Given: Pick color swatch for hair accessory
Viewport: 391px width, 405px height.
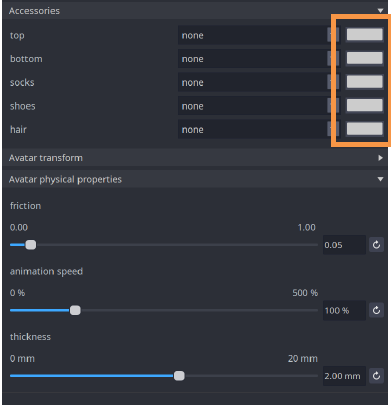Looking at the screenshot, I should click(x=364, y=129).
